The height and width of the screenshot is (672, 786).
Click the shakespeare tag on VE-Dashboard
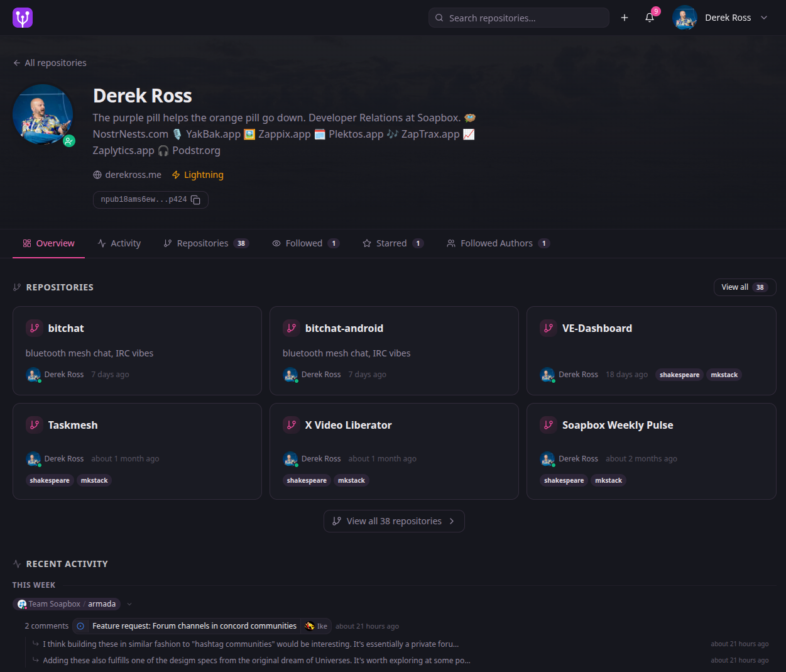pos(679,375)
